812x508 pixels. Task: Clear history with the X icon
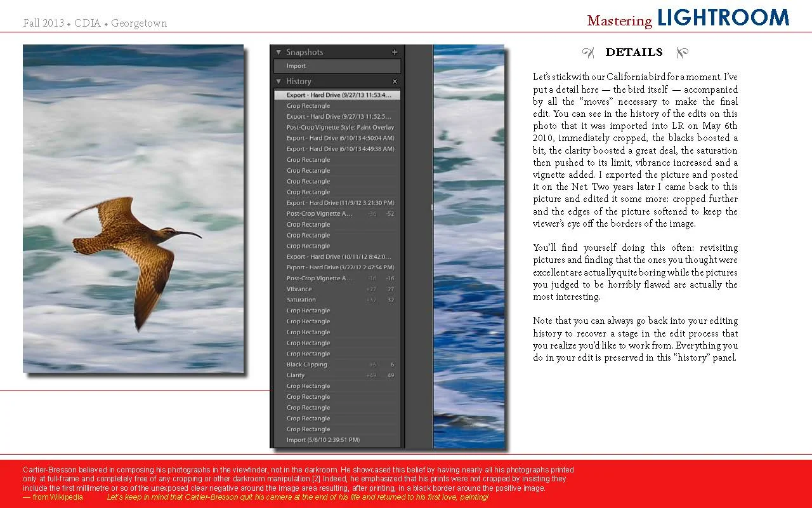tap(395, 81)
